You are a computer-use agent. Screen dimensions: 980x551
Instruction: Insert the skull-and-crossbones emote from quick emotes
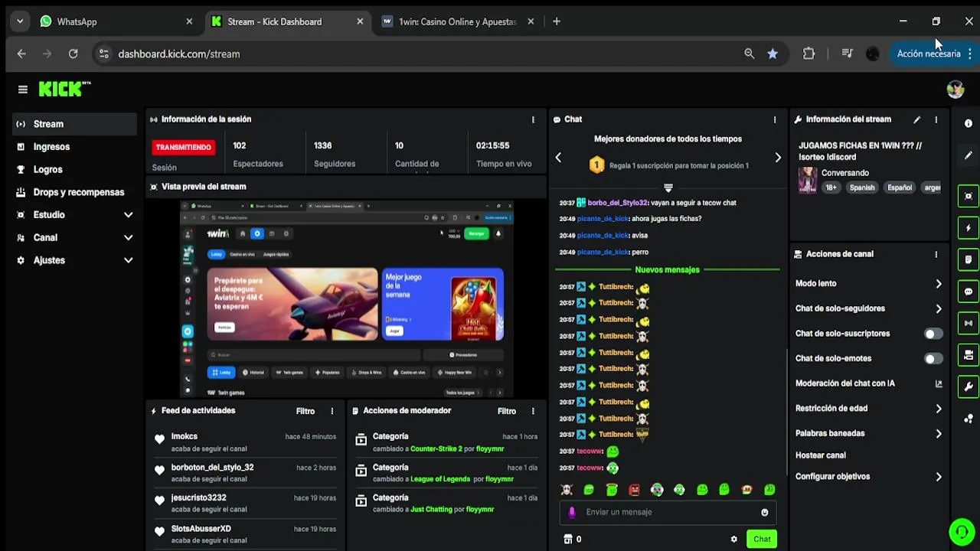click(567, 490)
